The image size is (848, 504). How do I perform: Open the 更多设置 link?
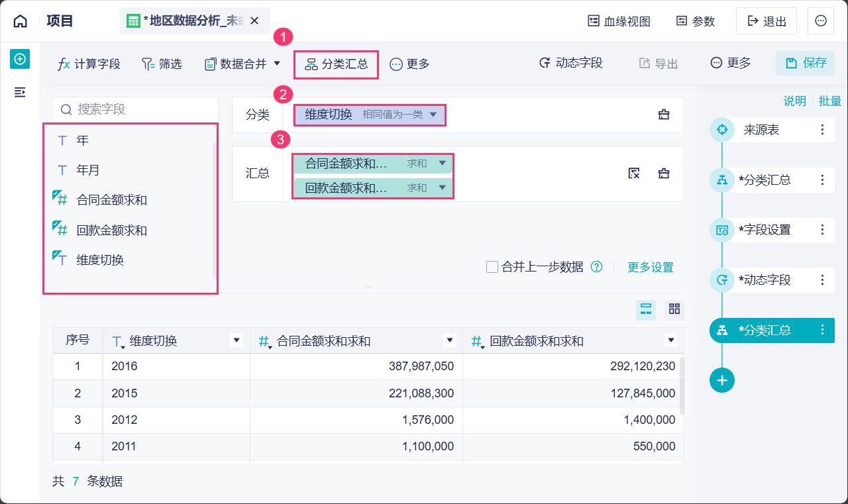[x=650, y=267]
